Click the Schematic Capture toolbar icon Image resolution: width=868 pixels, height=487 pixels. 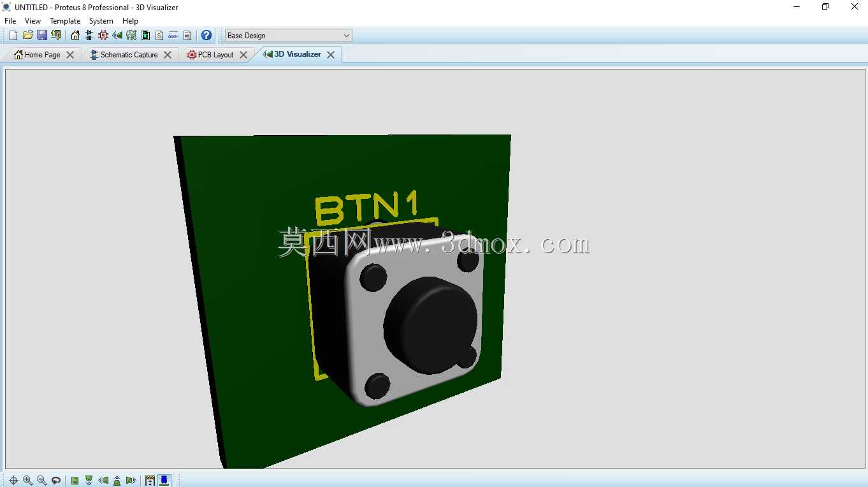point(89,35)
